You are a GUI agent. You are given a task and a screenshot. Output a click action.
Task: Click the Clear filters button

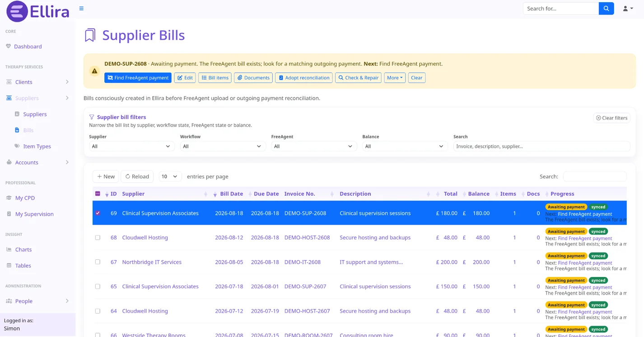tap(611, 118)
